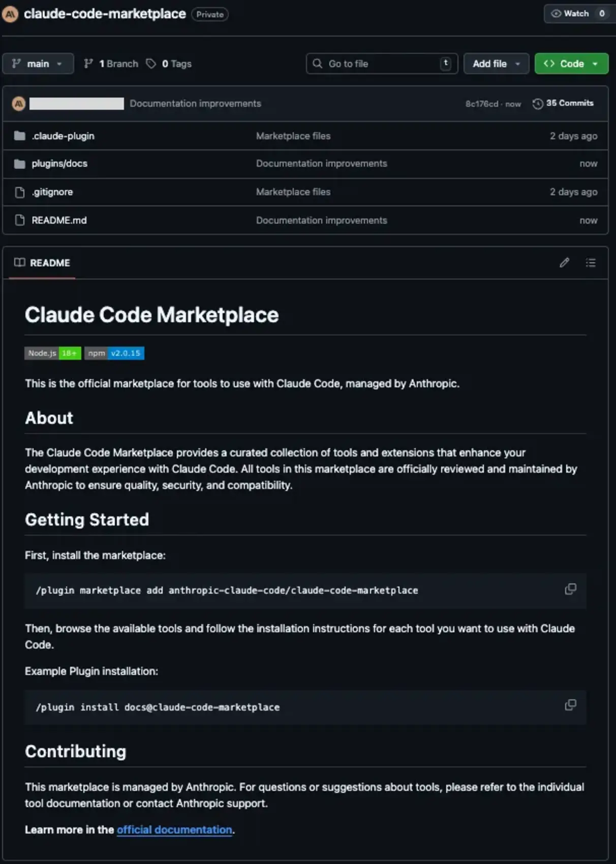Edit the README using the pencil icon
616x864 pixels.
564,263
